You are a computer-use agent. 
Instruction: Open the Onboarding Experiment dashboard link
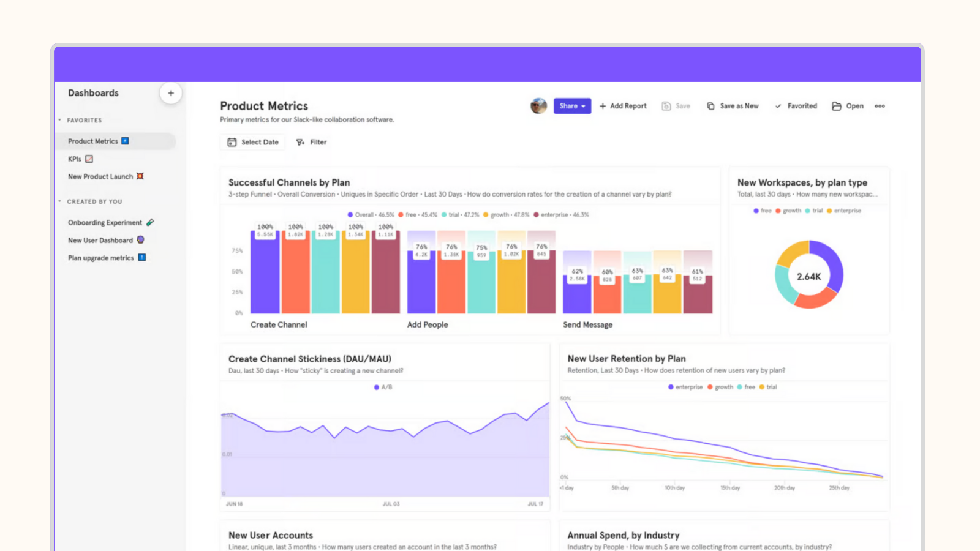click(x=104, y=222)
